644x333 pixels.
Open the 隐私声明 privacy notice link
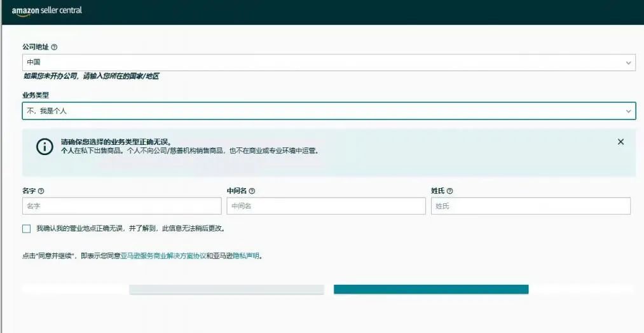click(246, 256)
